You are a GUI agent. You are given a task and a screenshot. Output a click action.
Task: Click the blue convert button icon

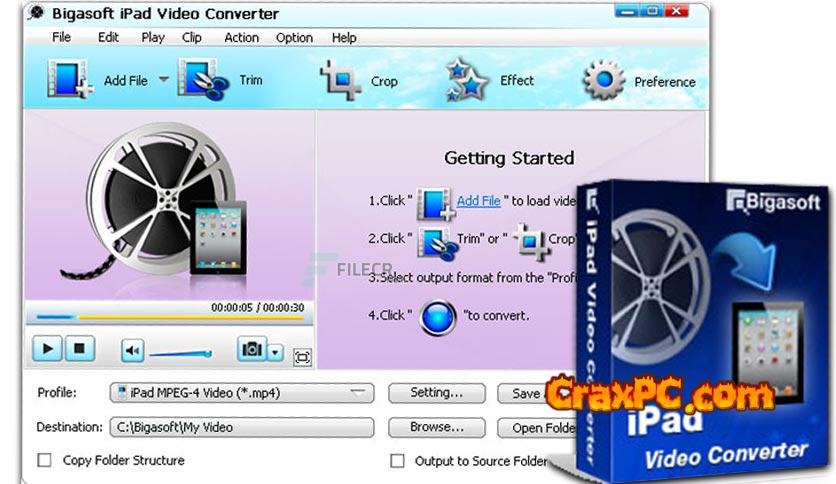coord(438,318)
